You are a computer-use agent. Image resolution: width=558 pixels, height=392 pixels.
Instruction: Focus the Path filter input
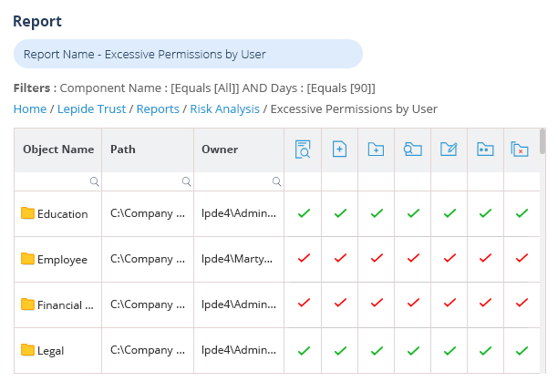coord(148,181)
